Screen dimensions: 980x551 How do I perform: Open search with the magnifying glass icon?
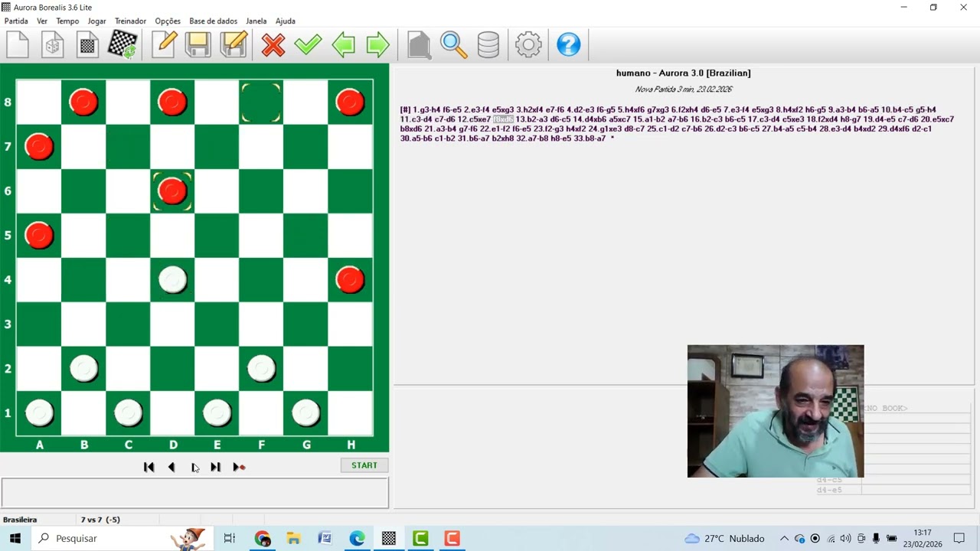[x=453, y=44]
